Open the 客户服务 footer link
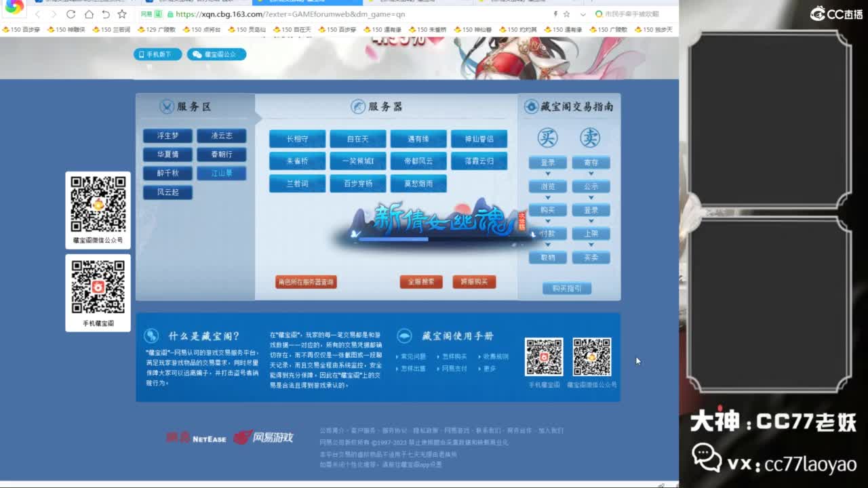868x488 pixels. (x=363, y=430)
